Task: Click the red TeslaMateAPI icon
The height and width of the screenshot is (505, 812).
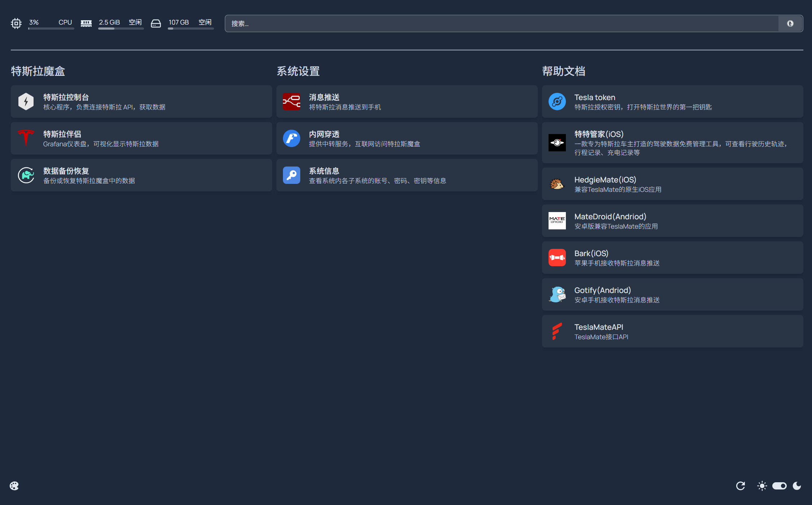Action: [x=557, y=331]
